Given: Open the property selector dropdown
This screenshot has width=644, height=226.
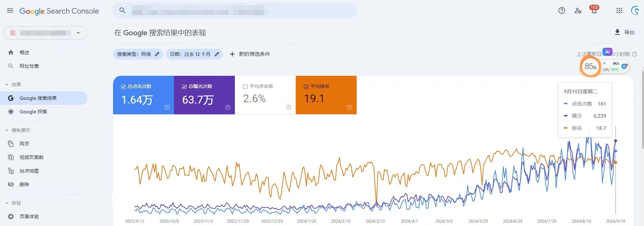Looking at the screenshot, I should click(78, 33).
